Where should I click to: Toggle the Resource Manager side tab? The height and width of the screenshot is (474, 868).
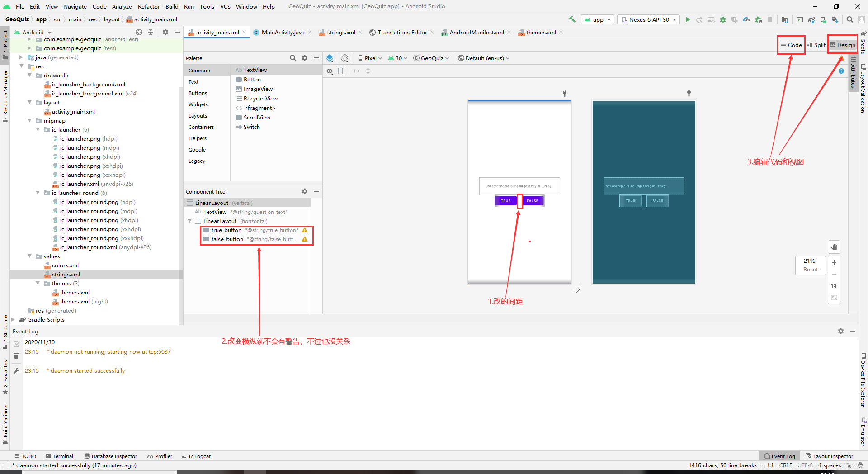point(5,96)
